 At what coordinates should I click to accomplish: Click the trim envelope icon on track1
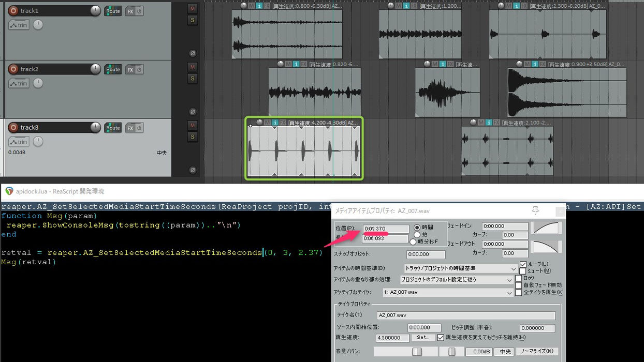click(19, 24)
